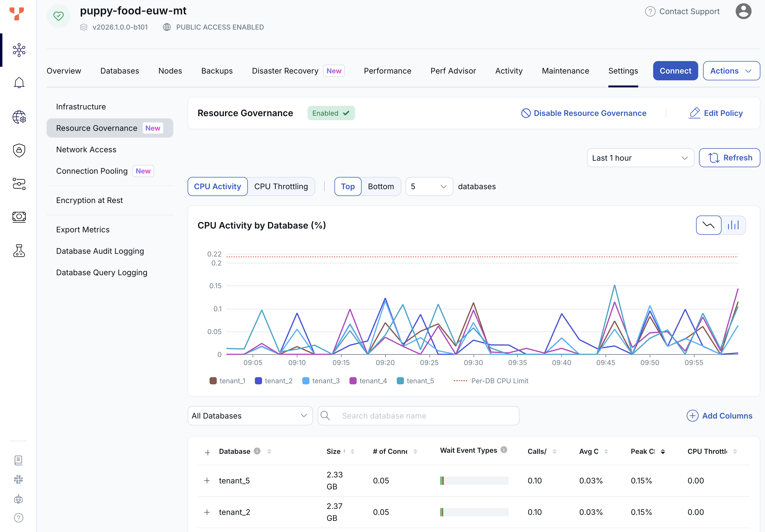Select Bottom databases toggle
This screenshot has width=765, height=532.
click(x=381, y=186)
